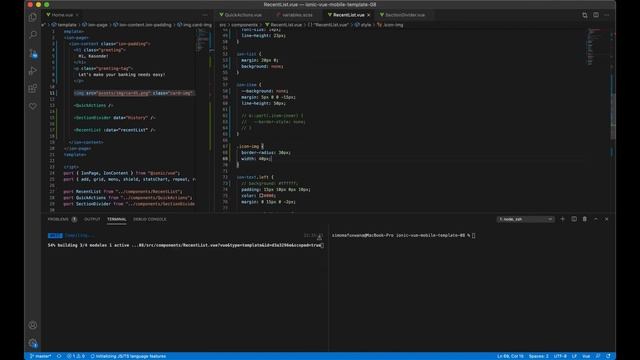Select the TERMINAL panel tab
The image size is (640, 360).
(x=117, y=220)
